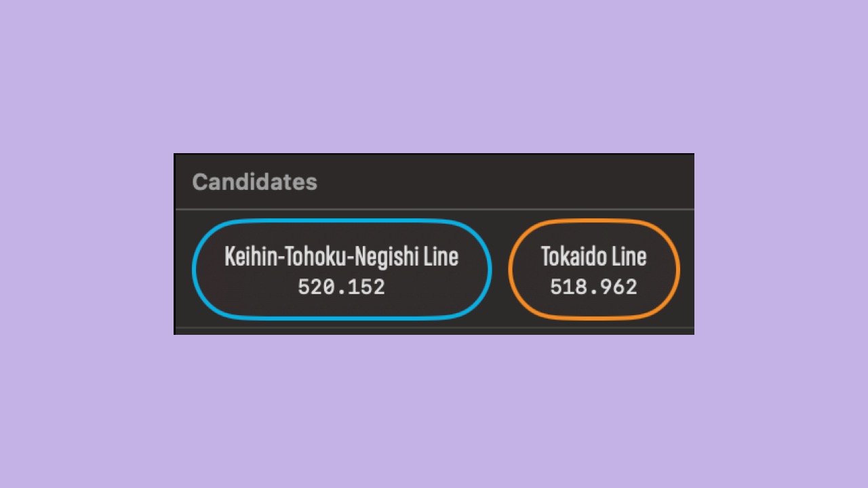
Task: Click the orange border of Tokaido pill
Action: [594, 221]
